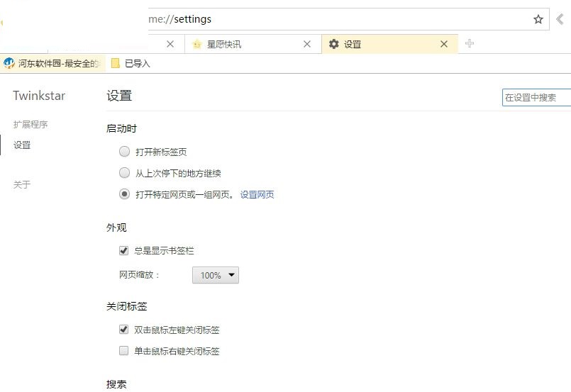
Task: Click the 关闭标签 section heading
Action: click(x=127, y=306)
